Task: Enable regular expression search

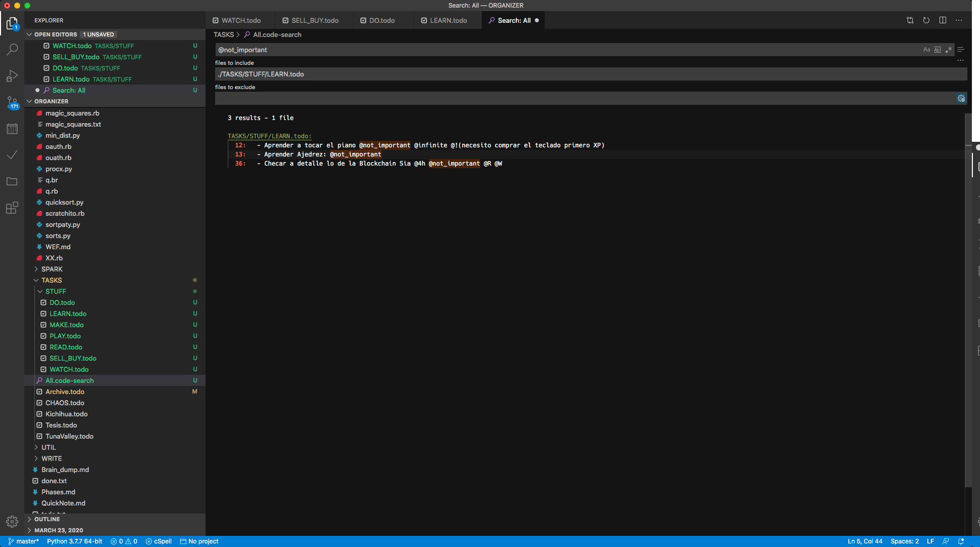Action: (949, 50)
